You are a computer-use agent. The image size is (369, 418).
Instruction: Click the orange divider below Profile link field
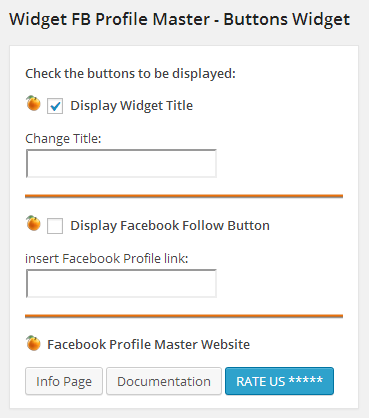(184, 316)
